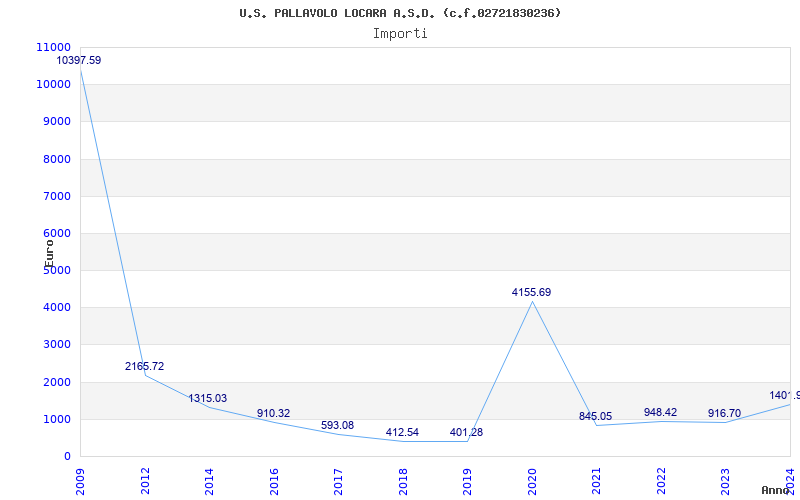The height and width of the screenshot is (500, 800).
Task: Click the 9000 y-axis value
Action: click(56, 122)
